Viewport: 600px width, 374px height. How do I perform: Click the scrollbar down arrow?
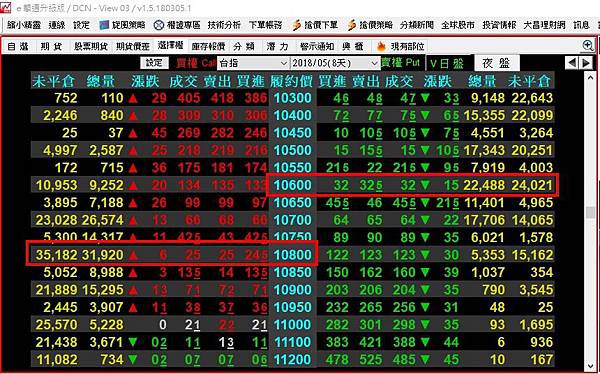coord(590,366)
